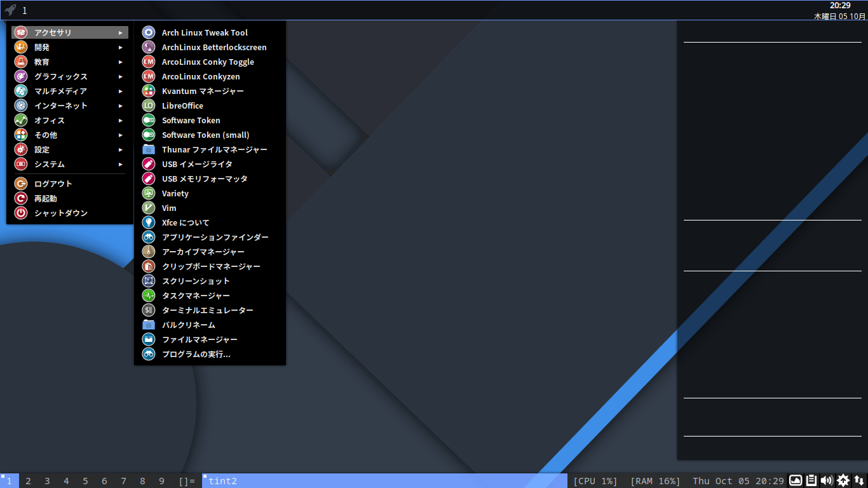This screenshot has width=868, height=488.
Task: Click the []= layout indicator
Action: point(187,481)
